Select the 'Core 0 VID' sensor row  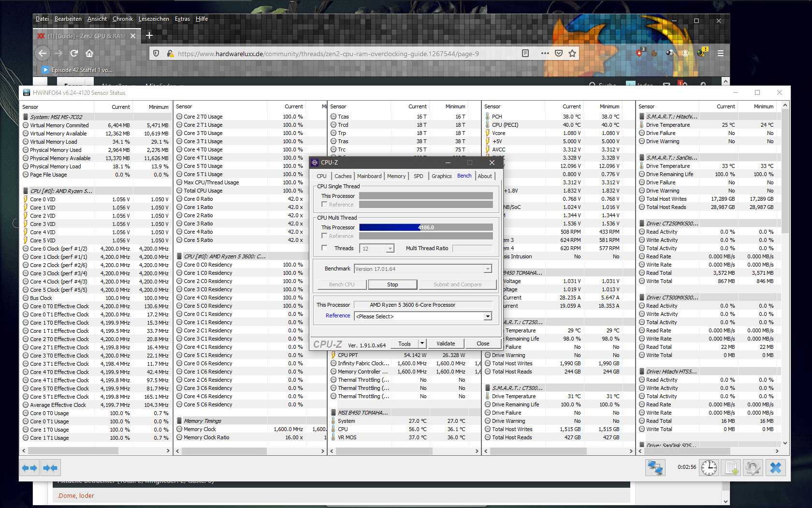point(96,199)
